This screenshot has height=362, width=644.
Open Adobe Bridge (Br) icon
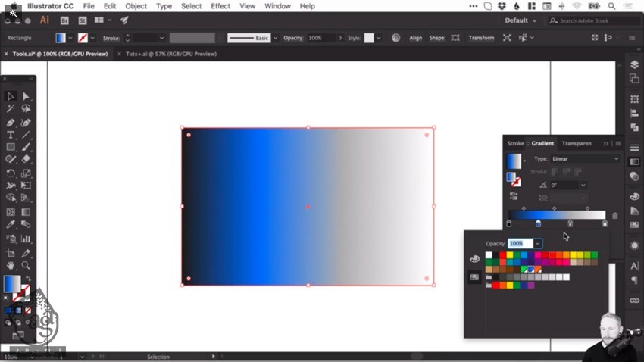64,20
